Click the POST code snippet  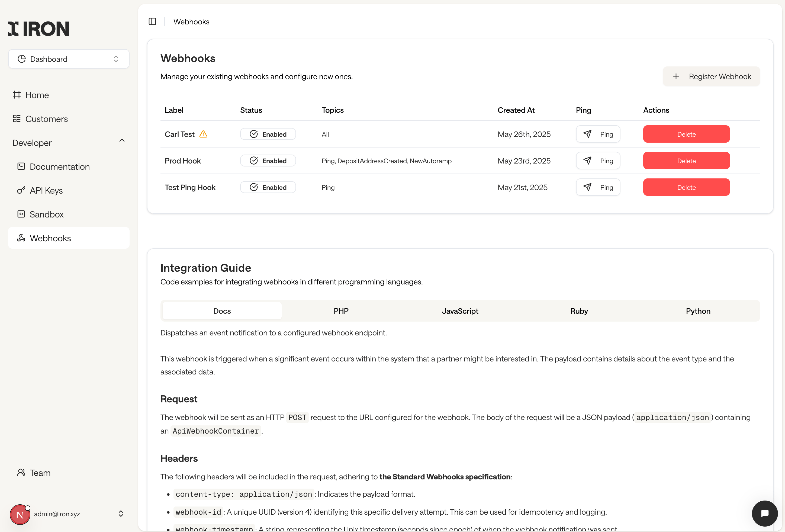[297, 417]
